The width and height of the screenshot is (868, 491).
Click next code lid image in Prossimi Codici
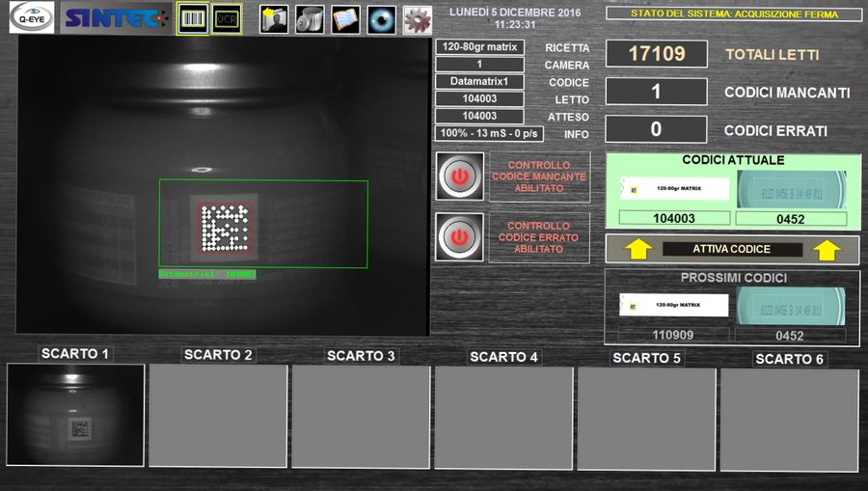[x=791, y=306]
